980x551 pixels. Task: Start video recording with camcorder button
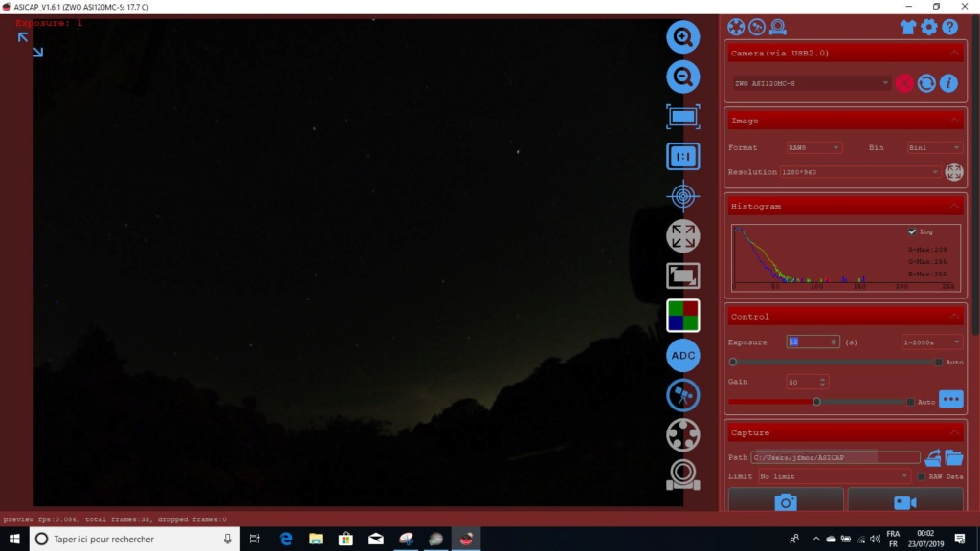click(904, 501)
